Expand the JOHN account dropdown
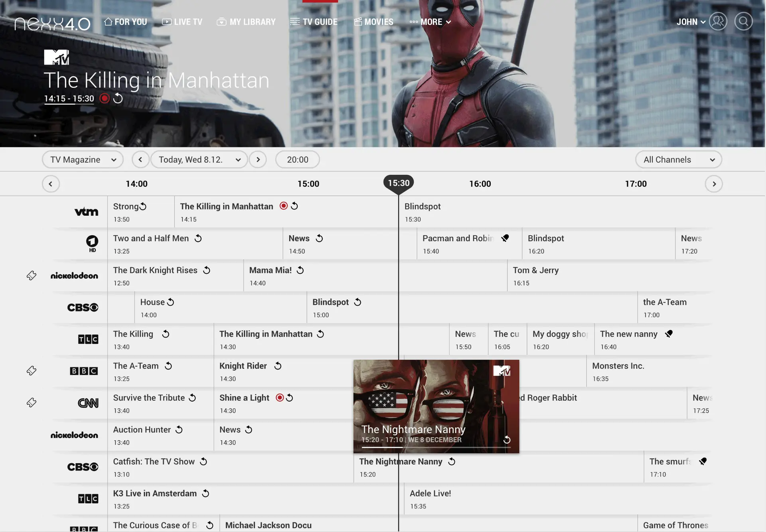Screen dimensions: 766x532 tap(691, 22)
